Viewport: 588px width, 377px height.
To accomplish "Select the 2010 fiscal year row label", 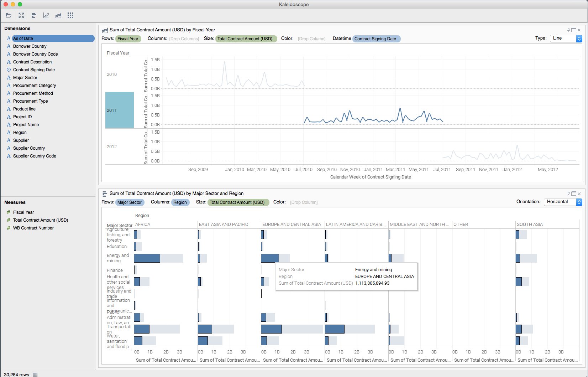I will 112,74.
